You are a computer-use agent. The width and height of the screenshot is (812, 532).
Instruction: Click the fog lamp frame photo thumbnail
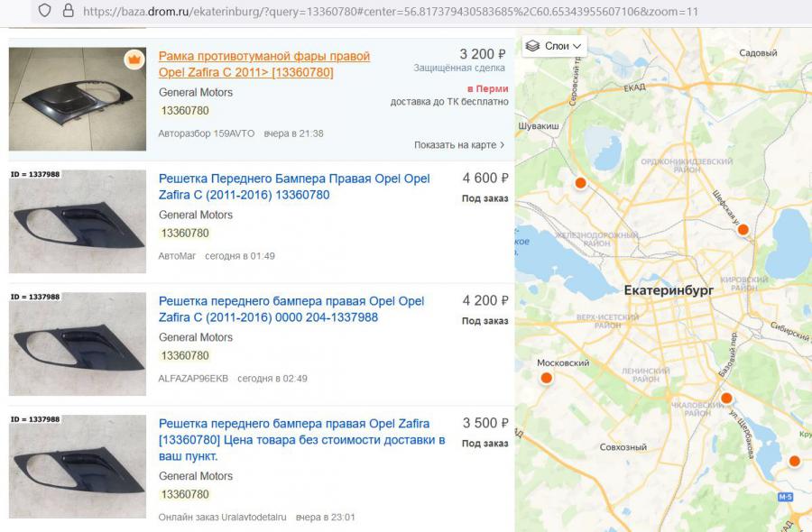pos(78,99)
